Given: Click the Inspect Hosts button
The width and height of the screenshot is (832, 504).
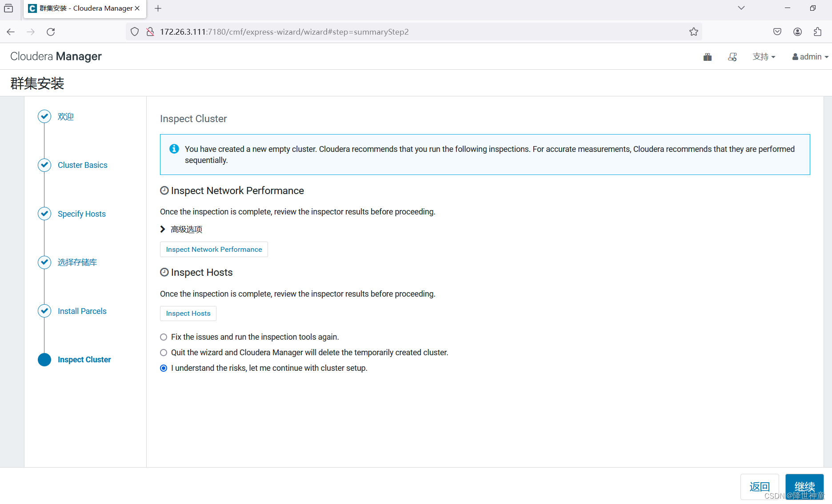Looking at the screenshot, I should point(188,313).
